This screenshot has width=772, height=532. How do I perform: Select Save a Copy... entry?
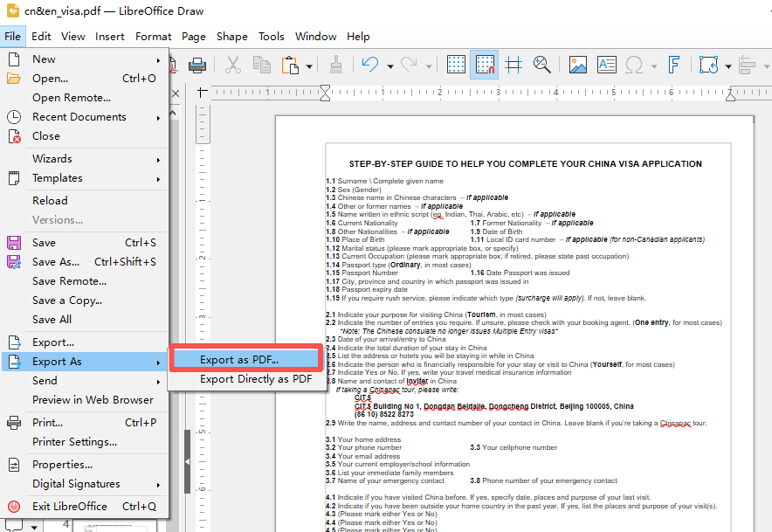[x=85, y=300]
